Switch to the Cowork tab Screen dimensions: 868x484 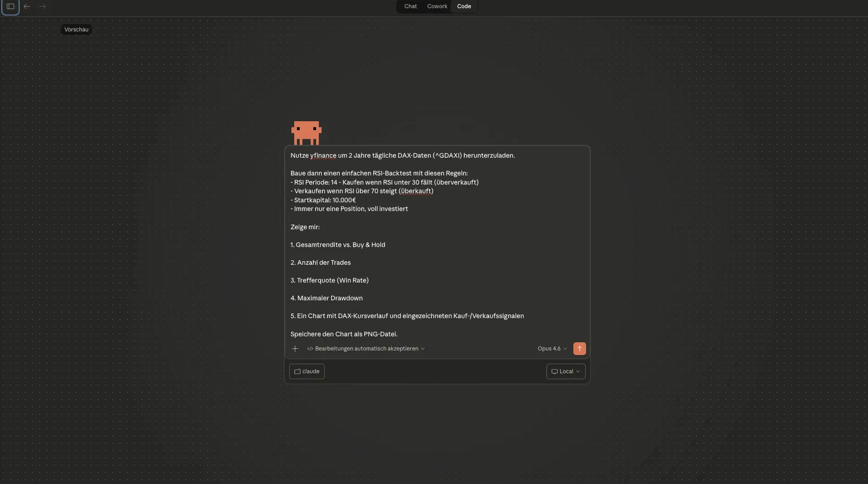(437, 6)
